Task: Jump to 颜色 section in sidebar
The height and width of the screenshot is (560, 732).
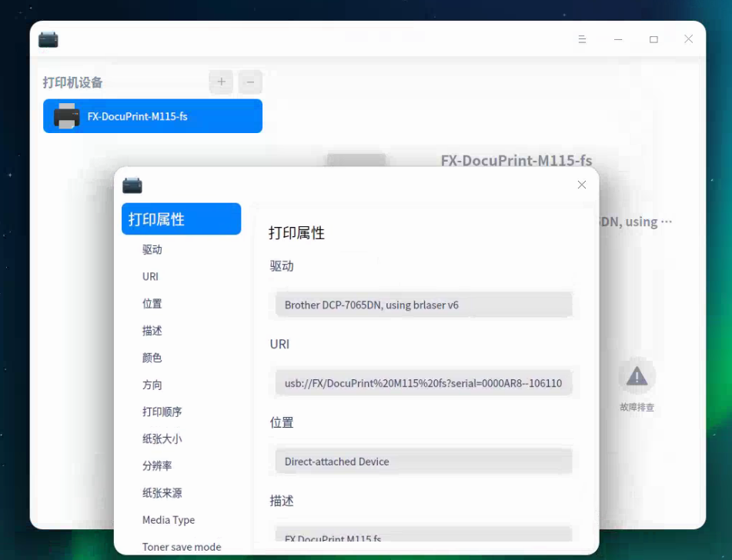Action: coord(152,358)
